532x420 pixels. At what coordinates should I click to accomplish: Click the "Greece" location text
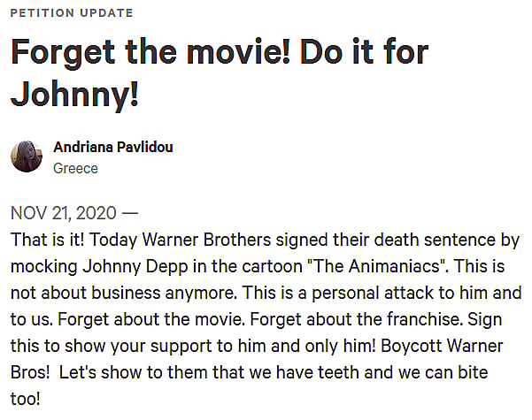tap(75, 168)
